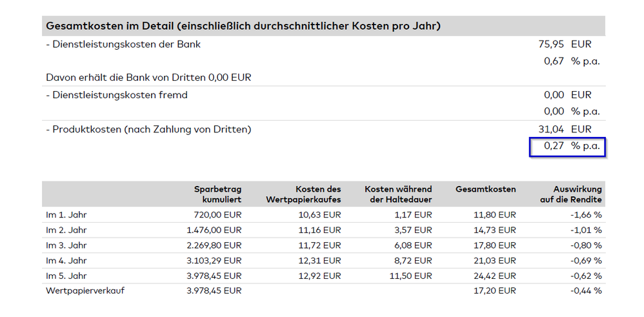
Task: Click the Produktkosten row label
Action: coord(148,129)
